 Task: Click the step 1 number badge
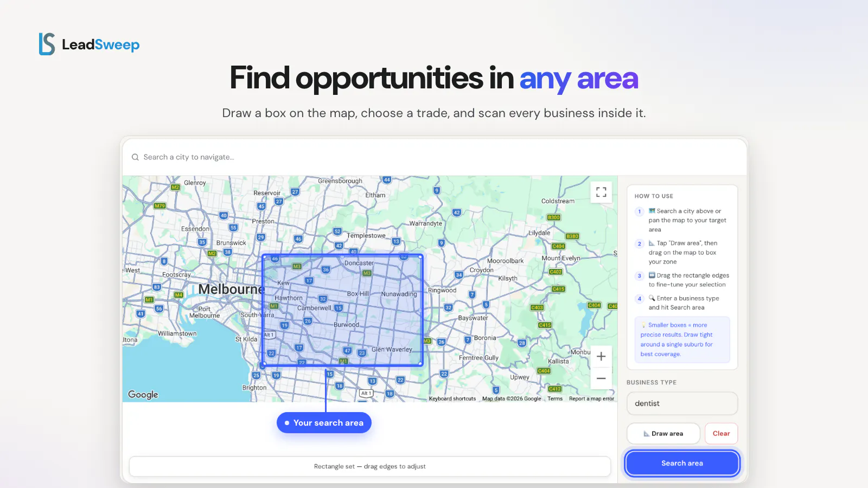[640, 211]
